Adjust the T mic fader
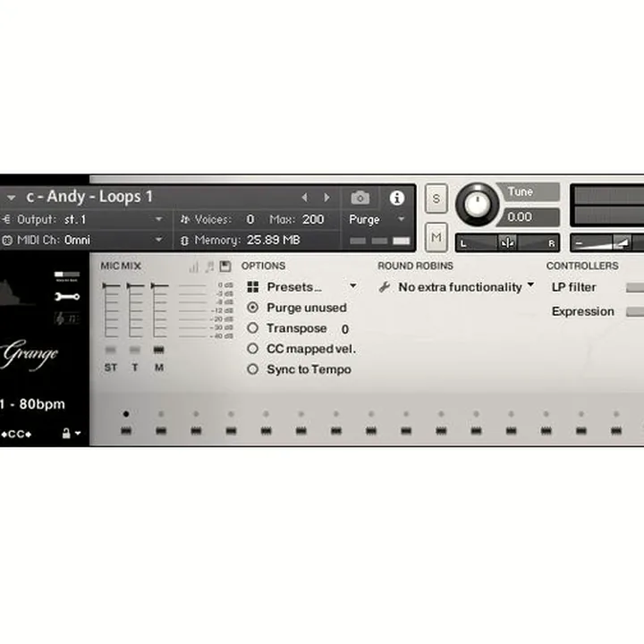 click(x=135, y=285)
